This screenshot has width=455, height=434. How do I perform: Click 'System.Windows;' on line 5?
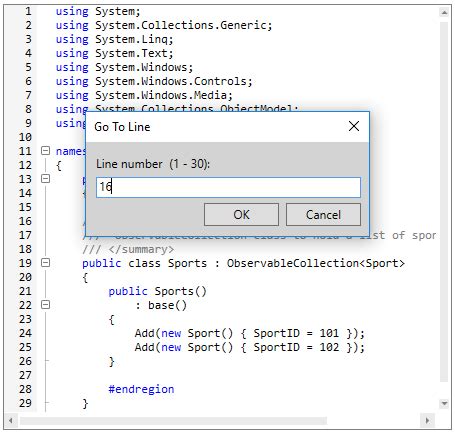click(144, 67)
